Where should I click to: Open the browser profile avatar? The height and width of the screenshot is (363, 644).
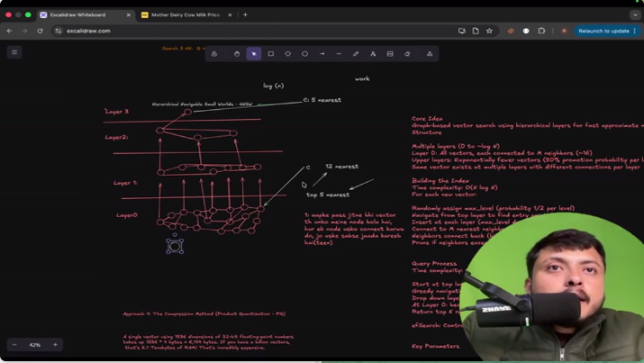click(565, 31)
